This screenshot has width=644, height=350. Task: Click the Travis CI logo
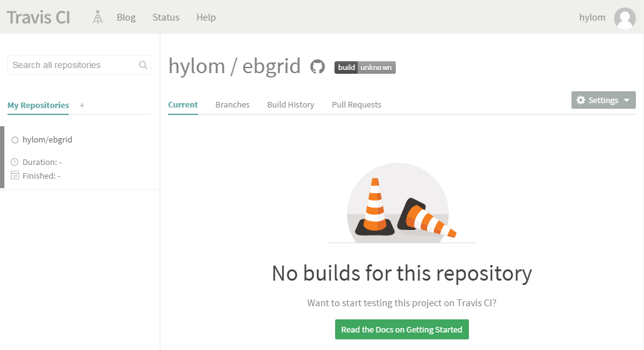pyautogui.click(x=39, y=17)
